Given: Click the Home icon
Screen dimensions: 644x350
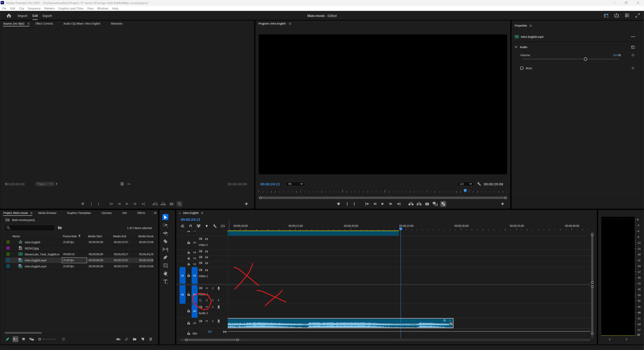Looking at the screenshot, I should click(9, 16).
